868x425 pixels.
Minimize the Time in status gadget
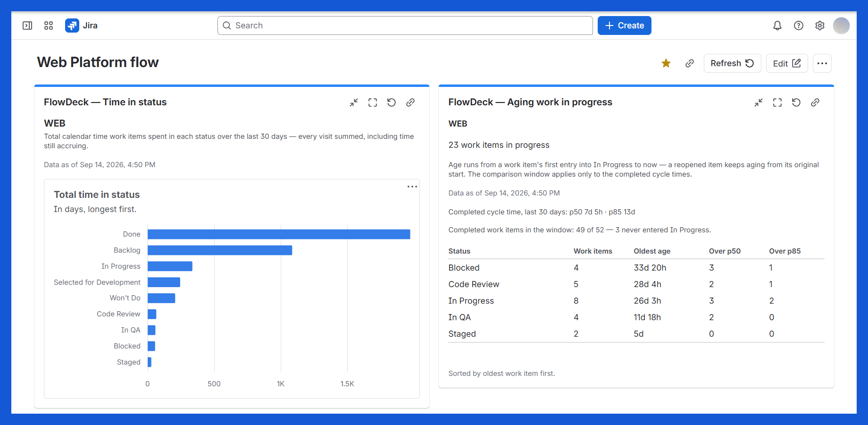[x=354, y=102]
